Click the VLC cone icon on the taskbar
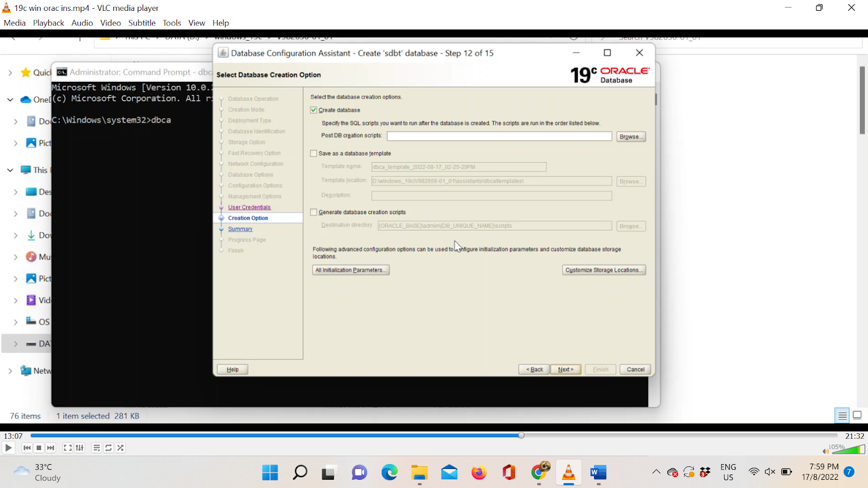868x488 pixels. coord(569,473)
